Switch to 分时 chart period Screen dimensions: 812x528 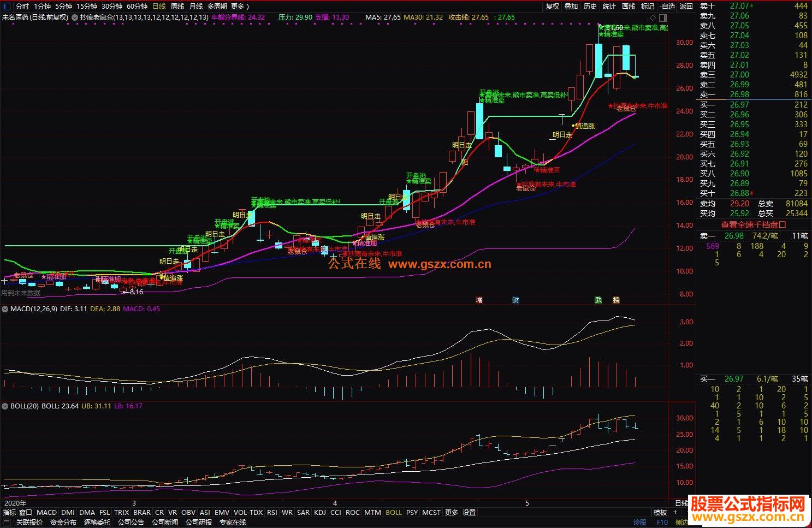22,7
